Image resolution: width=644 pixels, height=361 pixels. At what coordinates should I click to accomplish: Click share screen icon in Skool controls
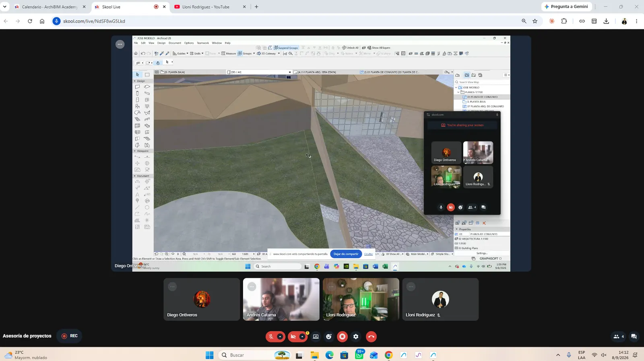[316, 336]
